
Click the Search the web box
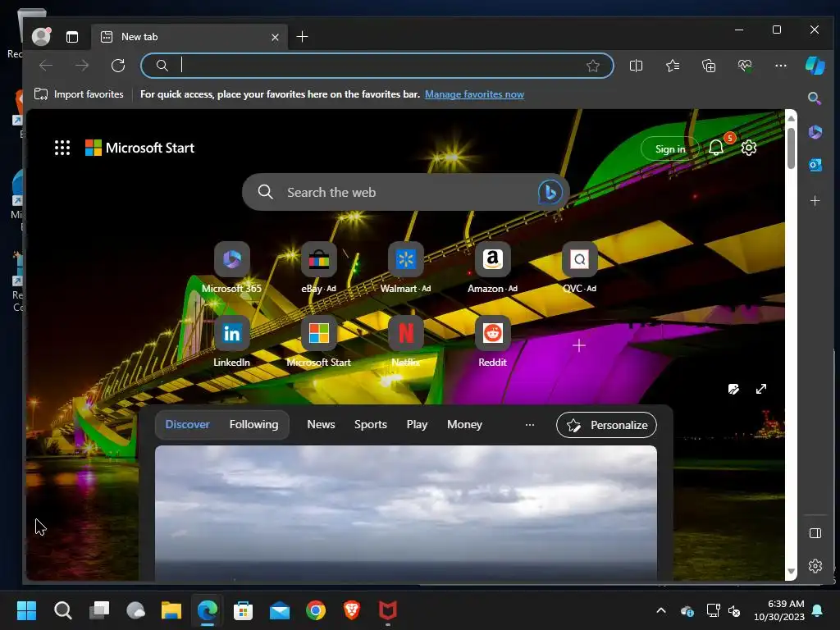point(405,192)
